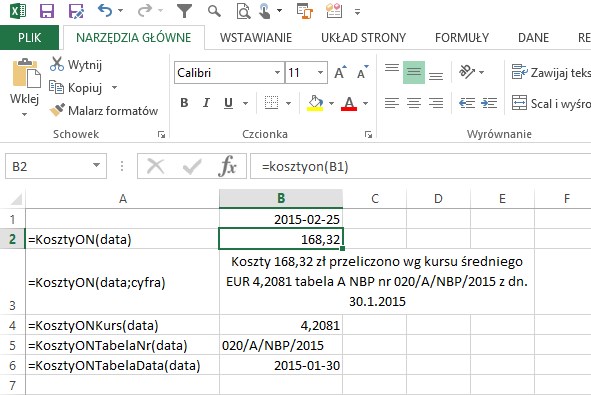Cancel formula entry with X icon
591x395 pixels.
point(155,166)
